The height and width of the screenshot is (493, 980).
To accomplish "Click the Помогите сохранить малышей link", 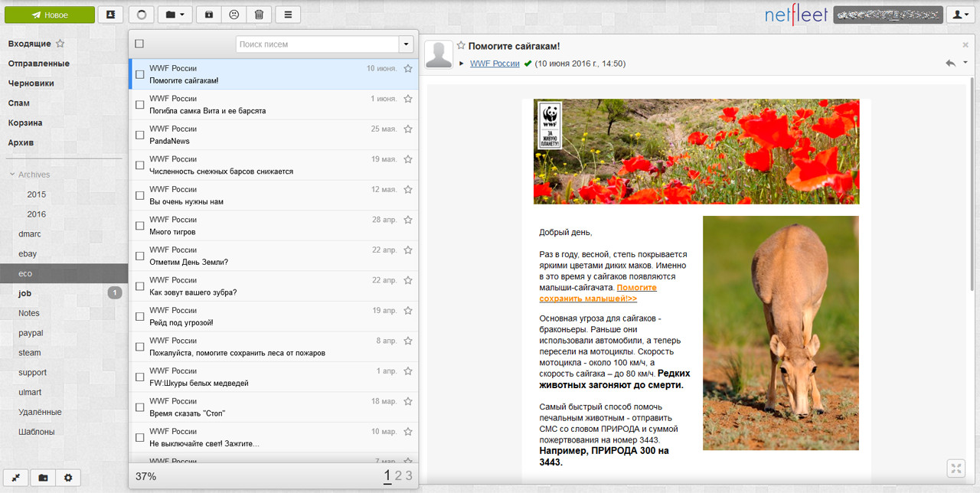I will point(599,293).
